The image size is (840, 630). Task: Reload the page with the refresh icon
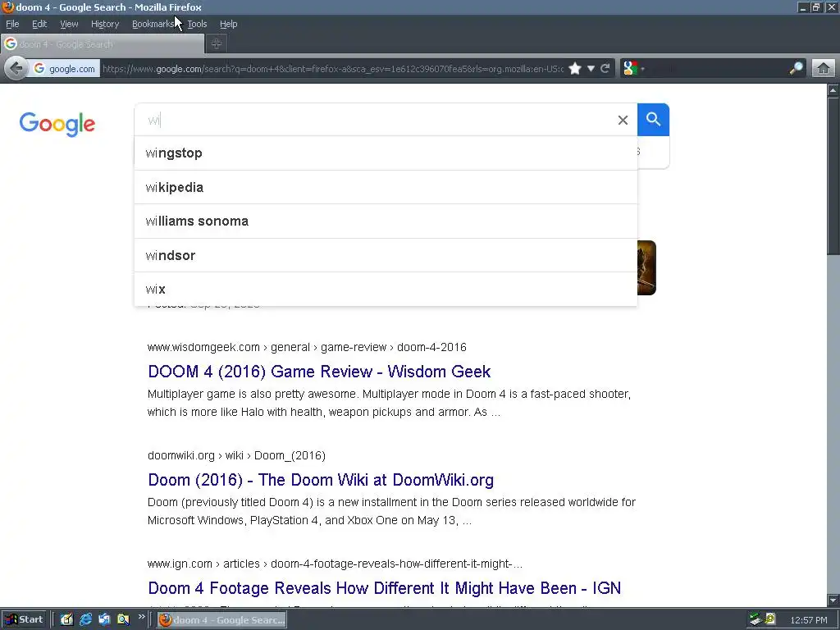[605, 69]
